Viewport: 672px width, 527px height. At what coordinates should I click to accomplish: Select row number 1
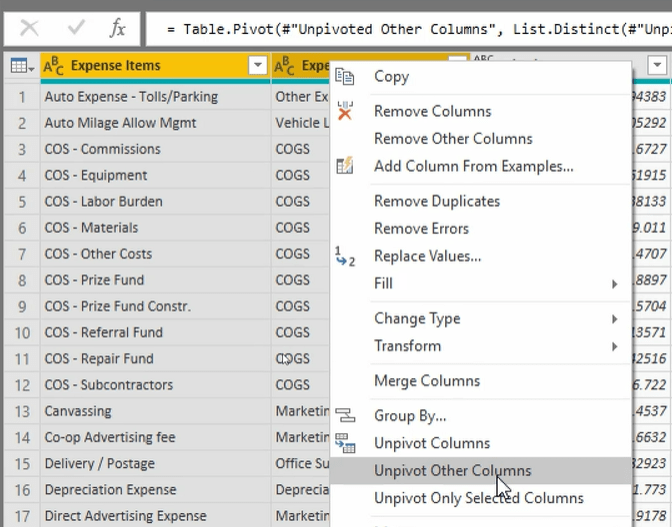tap(22, 97)
